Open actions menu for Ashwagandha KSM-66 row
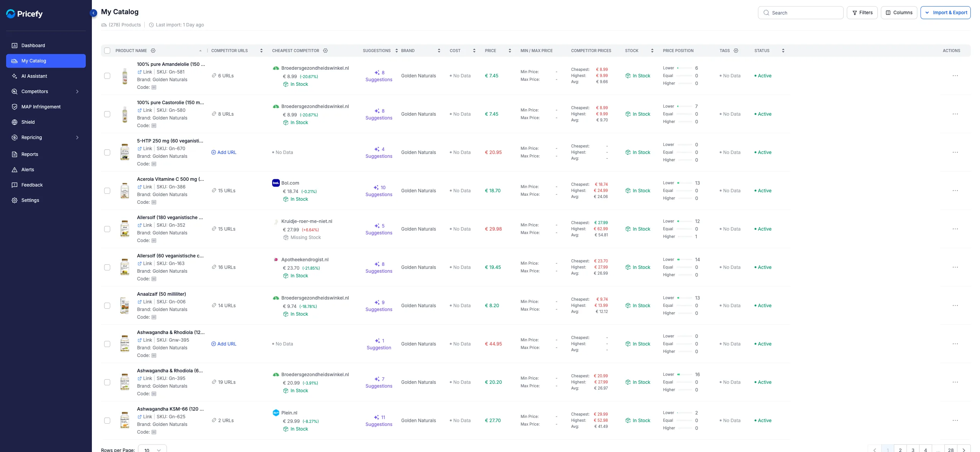 click(x=955, y=421)
